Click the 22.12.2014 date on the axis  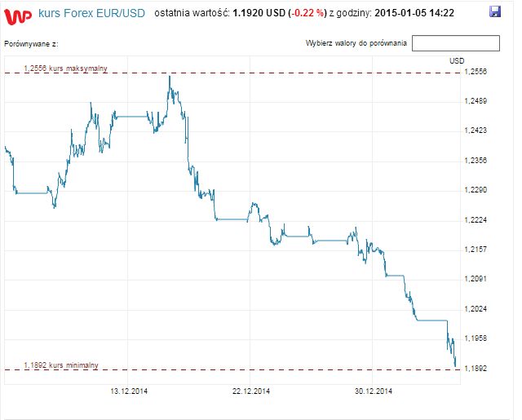(x=251, y=391)
